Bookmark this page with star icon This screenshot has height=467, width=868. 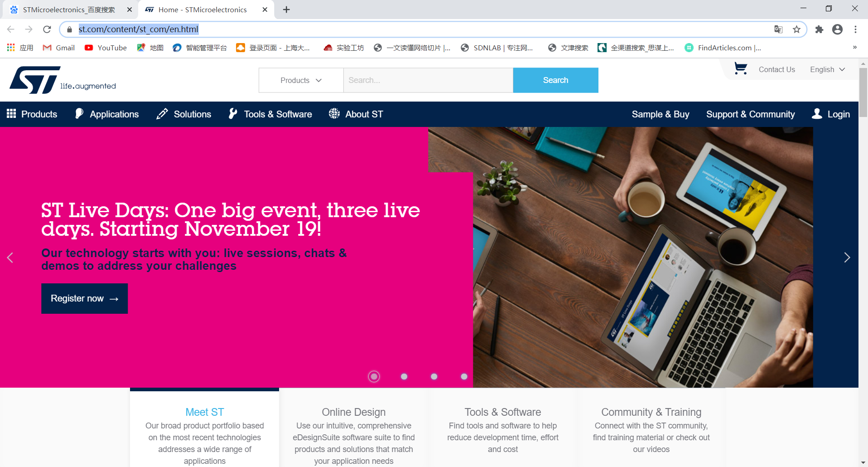(796, 29)
